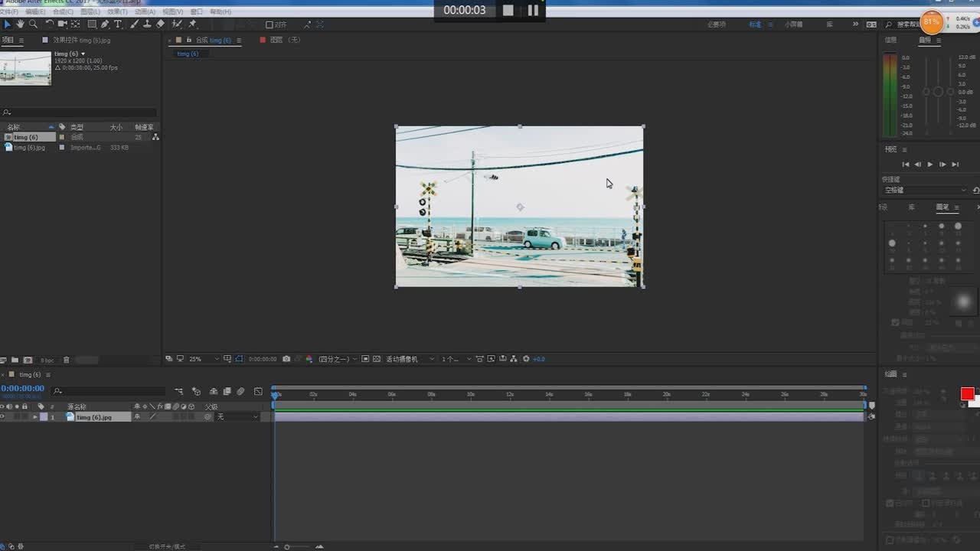Click the red foreground color swatch
980x551 pixels.
point(968,393)
